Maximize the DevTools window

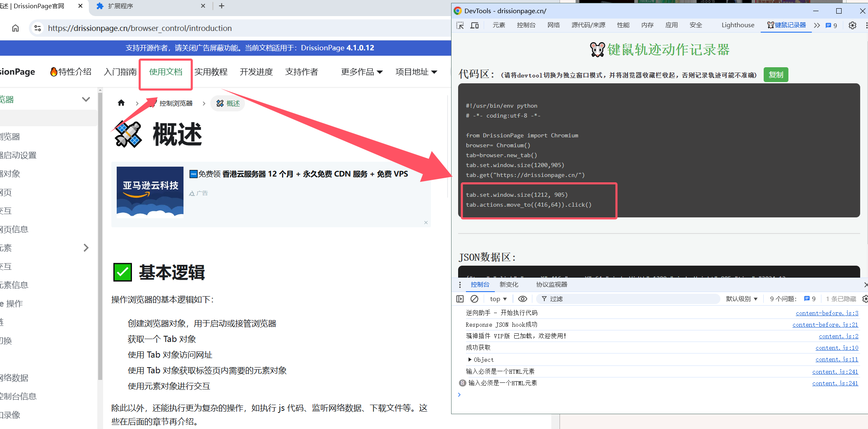click(x=839, y=11)
